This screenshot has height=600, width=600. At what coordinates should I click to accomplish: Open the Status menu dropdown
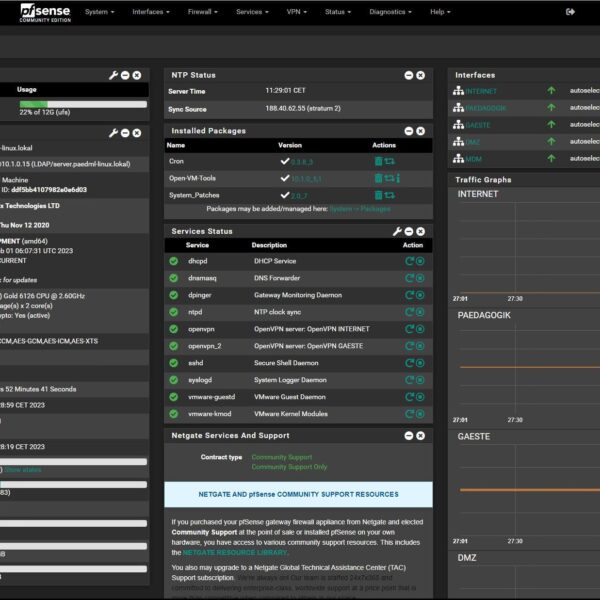click(338, 12)
